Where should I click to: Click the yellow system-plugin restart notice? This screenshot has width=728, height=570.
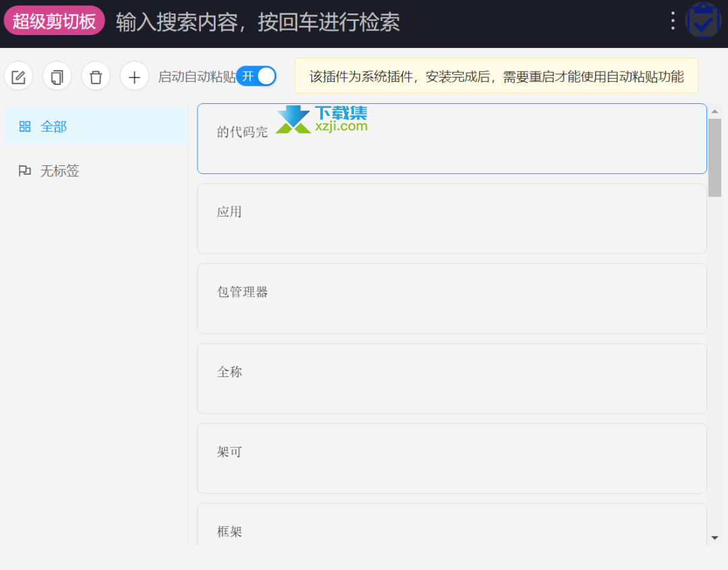tap(496, 76)
